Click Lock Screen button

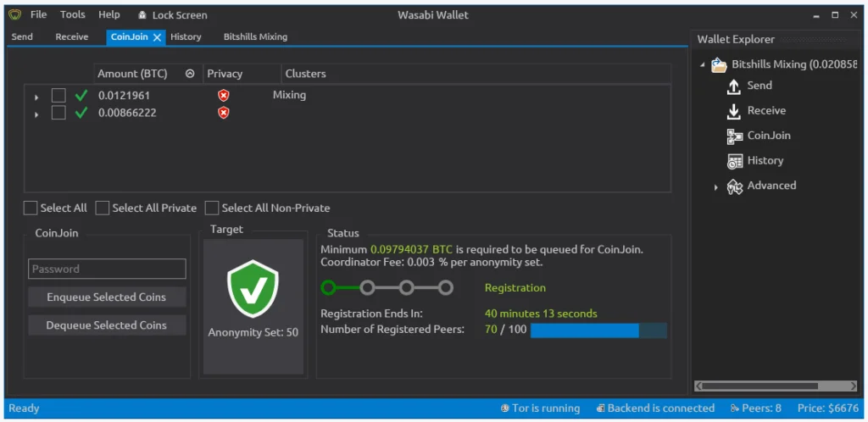click(173, 15)
